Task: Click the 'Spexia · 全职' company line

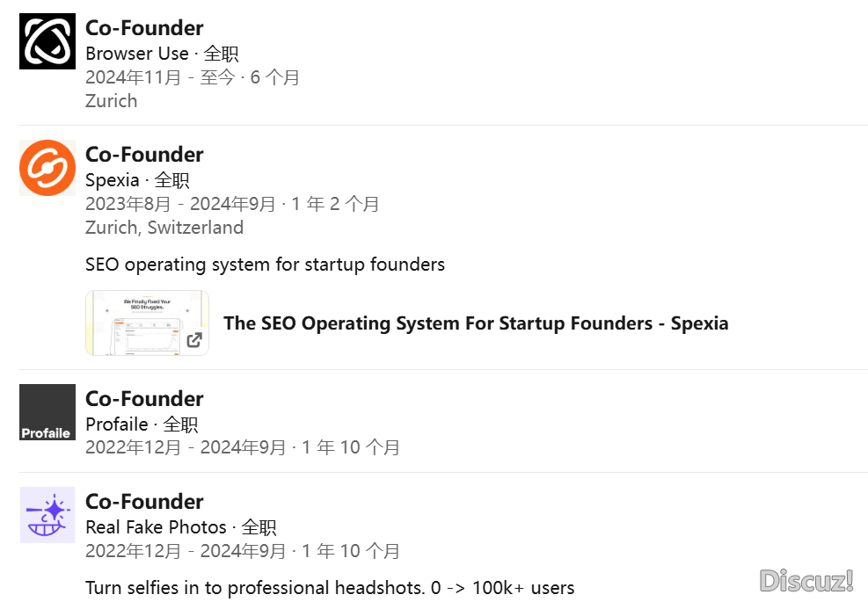Action: [137, 180]
